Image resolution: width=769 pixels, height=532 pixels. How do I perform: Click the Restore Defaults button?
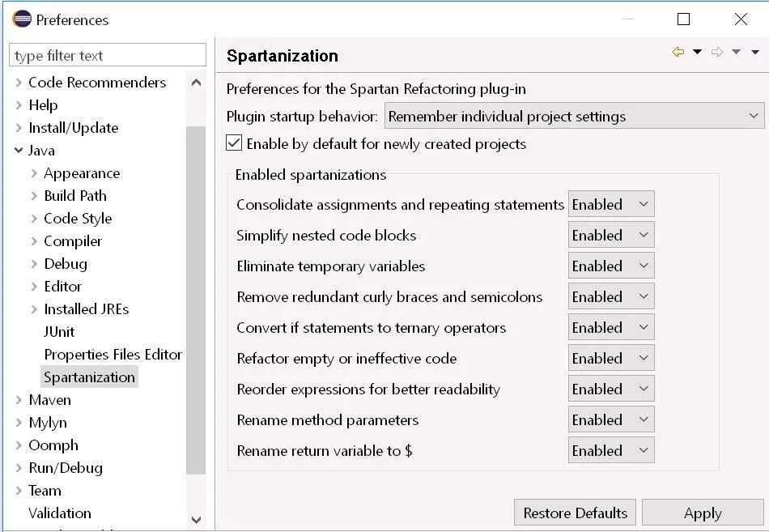pyautogui.click(x=575, y=513)
